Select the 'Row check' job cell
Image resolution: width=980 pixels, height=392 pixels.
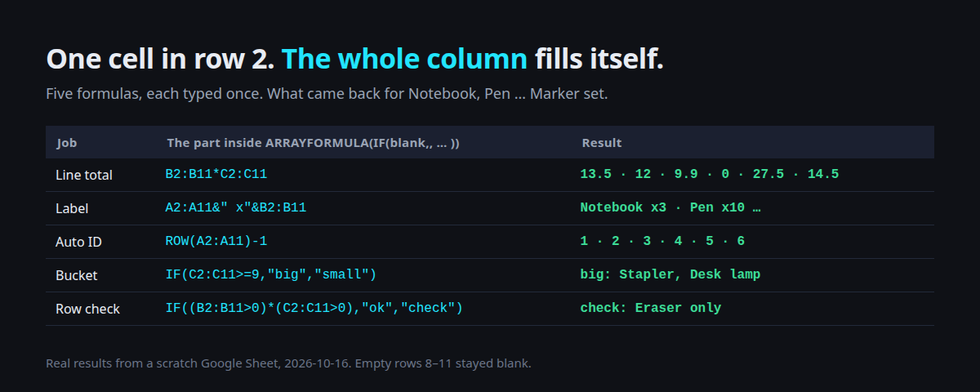point(87,309)
